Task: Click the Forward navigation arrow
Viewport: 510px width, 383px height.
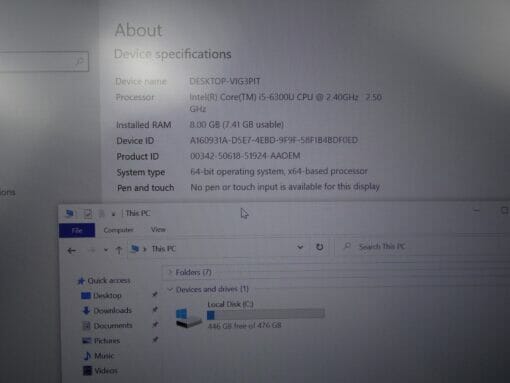Action: (91, 250)
